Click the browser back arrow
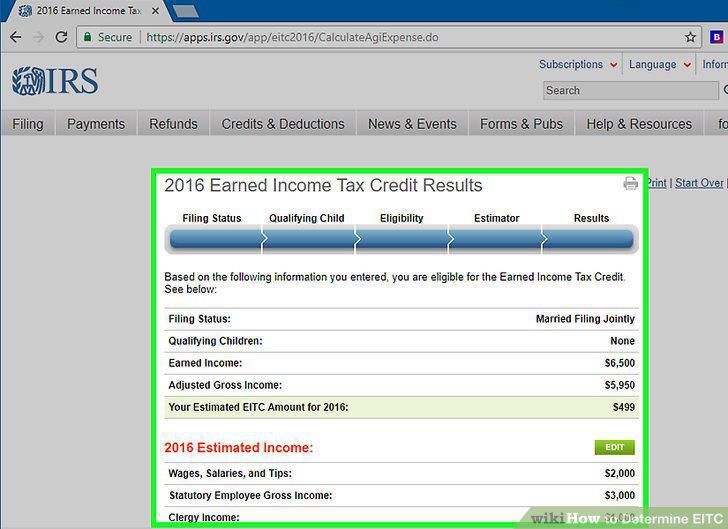728x529 pixels. [15, 37]
